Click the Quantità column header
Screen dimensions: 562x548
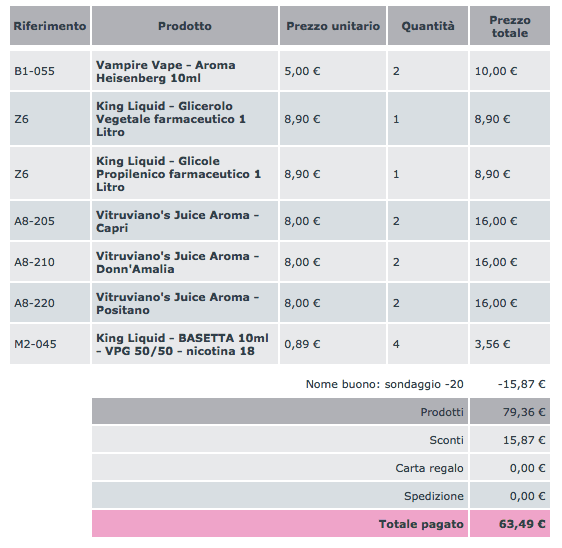coord(428,26)
